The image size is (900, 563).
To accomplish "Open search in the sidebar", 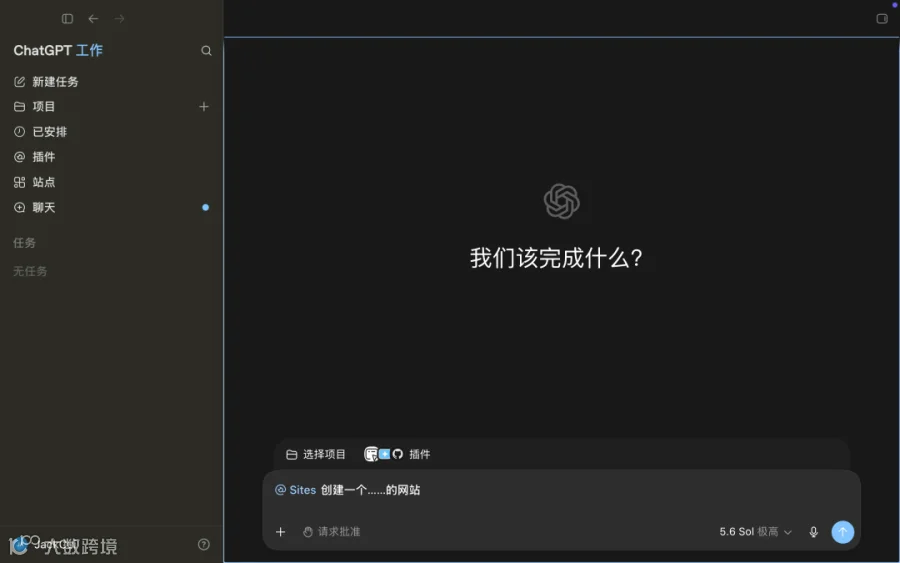I will [206, 51].
